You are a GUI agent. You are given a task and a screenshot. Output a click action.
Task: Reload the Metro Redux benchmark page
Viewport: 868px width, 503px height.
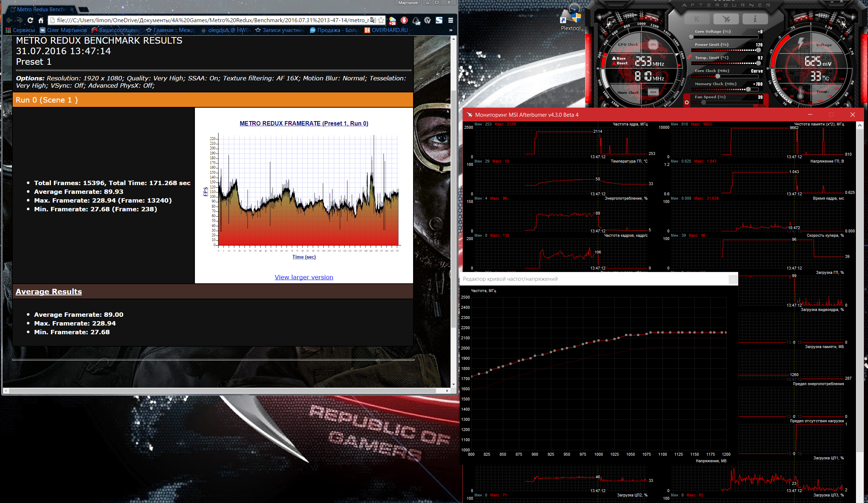(x=30, y=20)
